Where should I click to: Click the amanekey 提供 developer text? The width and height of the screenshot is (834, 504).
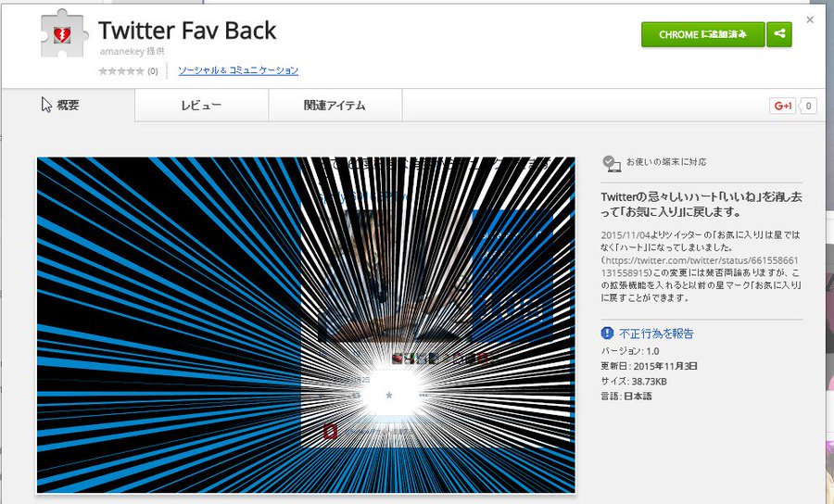pyautogui.click(x=132, y=52)
